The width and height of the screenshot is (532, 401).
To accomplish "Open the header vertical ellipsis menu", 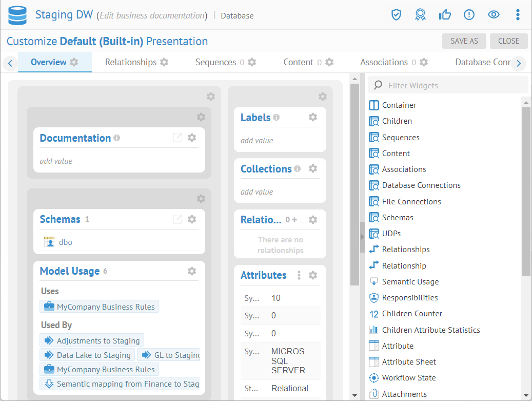I will [518, 15].
